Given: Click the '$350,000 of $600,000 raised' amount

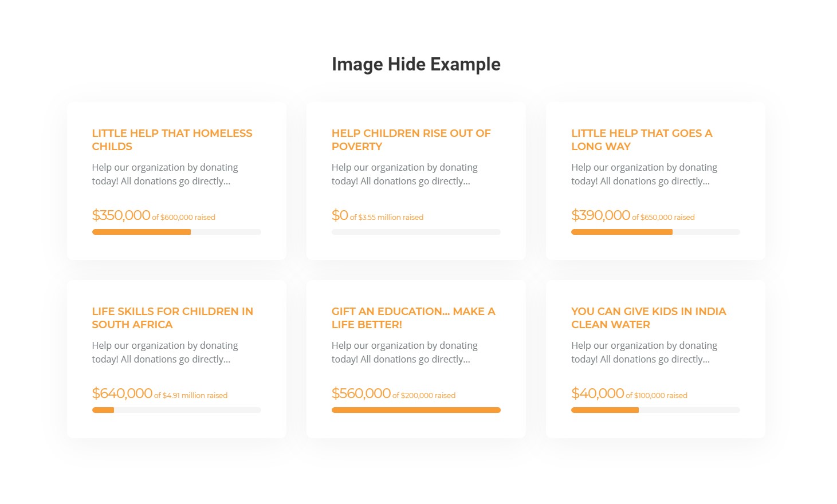Looking at the screenshot, I should (x=154, y=216).
